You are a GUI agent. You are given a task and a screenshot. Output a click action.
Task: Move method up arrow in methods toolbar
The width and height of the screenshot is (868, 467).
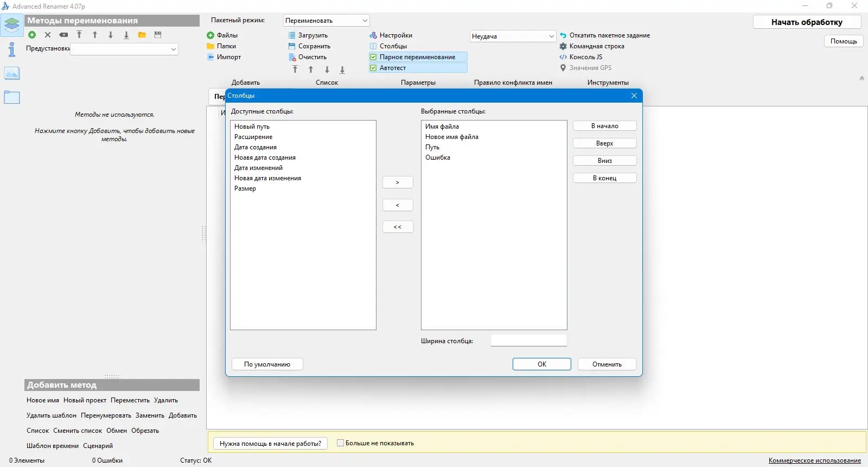95,35
